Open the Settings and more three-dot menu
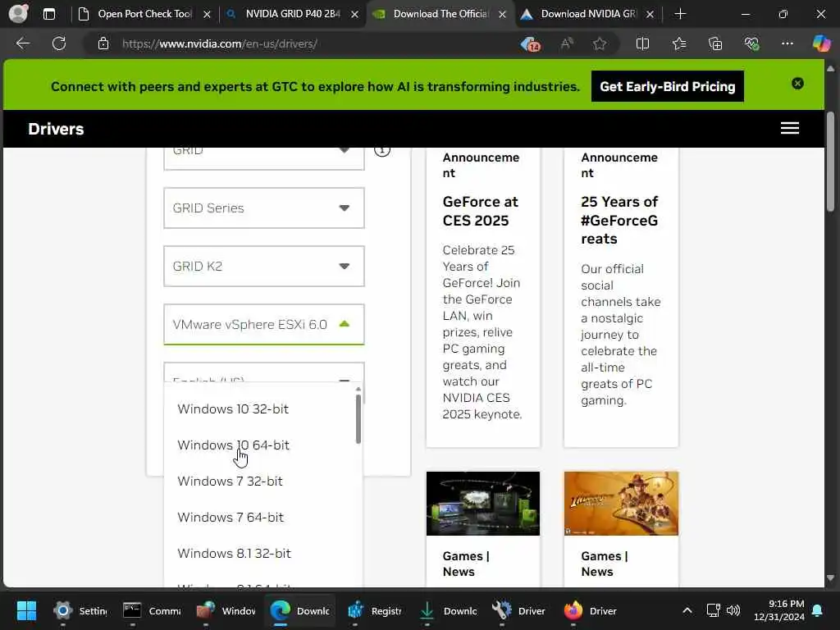Image resolution: width=840 pixels, height=630 pixels. tap(787, 43)
